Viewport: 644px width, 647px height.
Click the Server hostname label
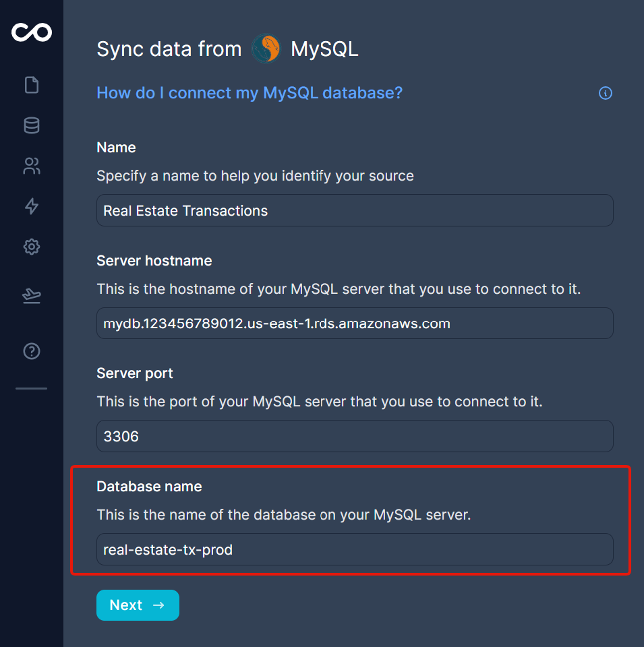point(154,261)
